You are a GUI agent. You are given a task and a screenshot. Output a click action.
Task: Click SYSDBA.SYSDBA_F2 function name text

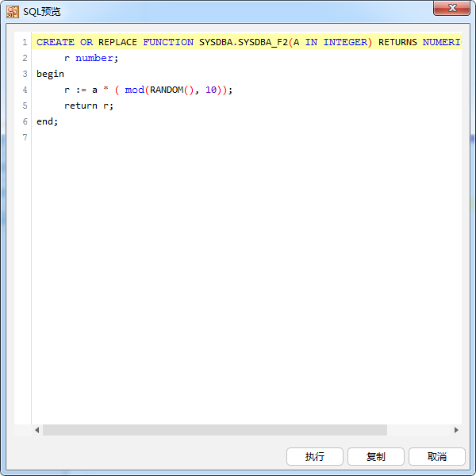tap(244, 42)
